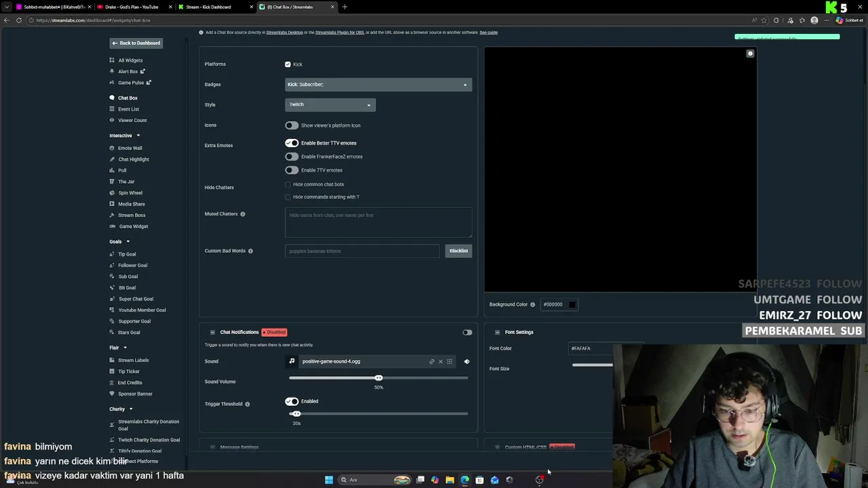The image size is (868, 488).
Task: Open the Alert Box bell icon
Action: click(112, 71)
